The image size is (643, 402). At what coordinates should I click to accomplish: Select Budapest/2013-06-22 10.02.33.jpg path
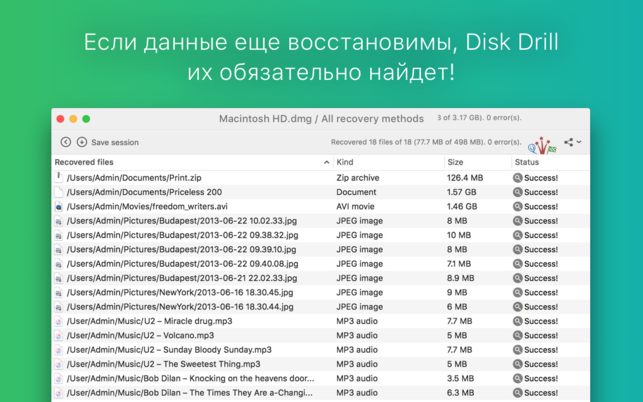[182, 221]
